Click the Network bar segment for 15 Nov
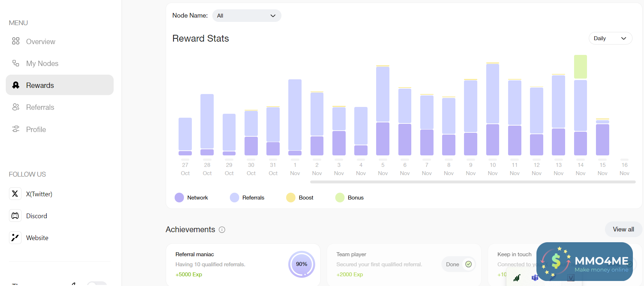Image resolution: width=644 pixels, height=286 pixels. tap(602, 140)
